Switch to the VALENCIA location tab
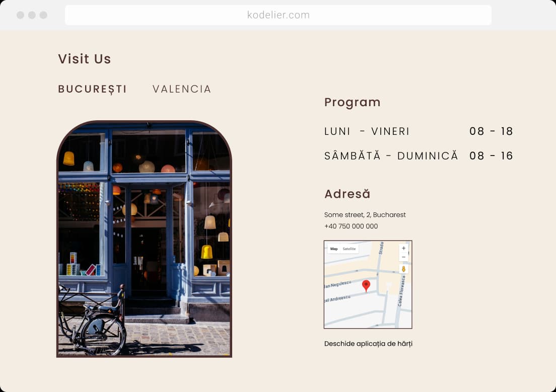Image resolution: width=556 pixels, height=392 pixels. [x=182, y=89]
